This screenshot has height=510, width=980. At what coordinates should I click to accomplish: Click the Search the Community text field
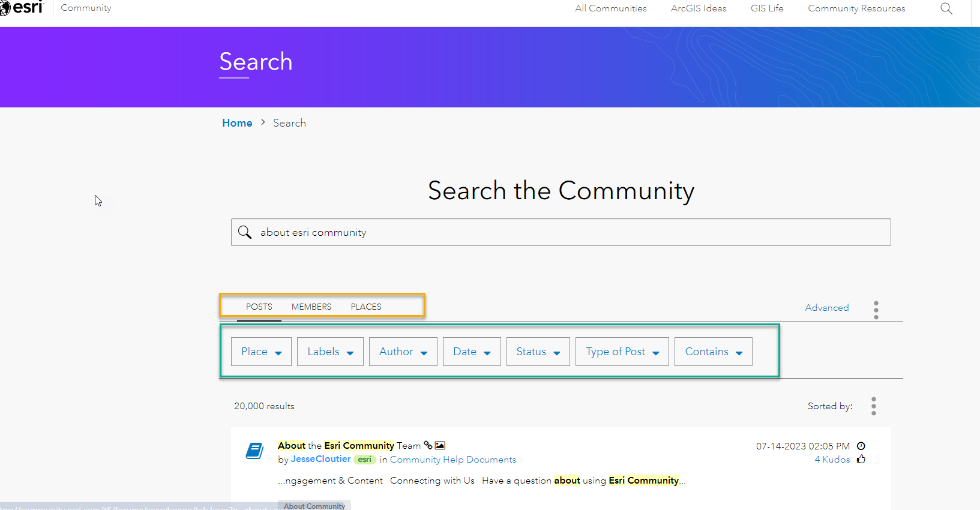tap(570, 232)
